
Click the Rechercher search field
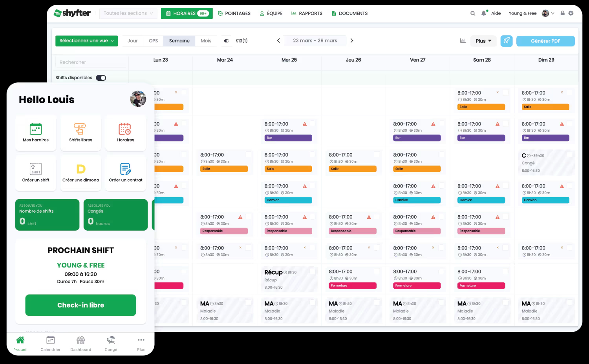click(x=91, y=62)
